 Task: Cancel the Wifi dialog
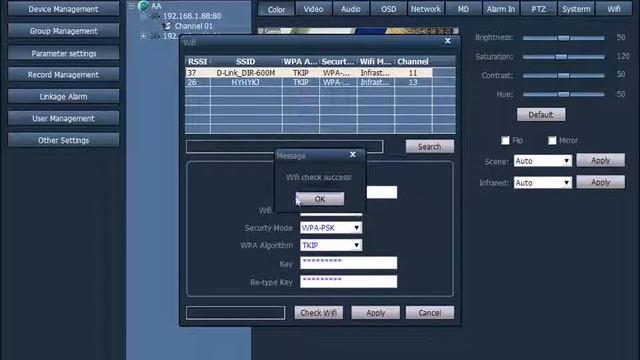click(430, 313)
